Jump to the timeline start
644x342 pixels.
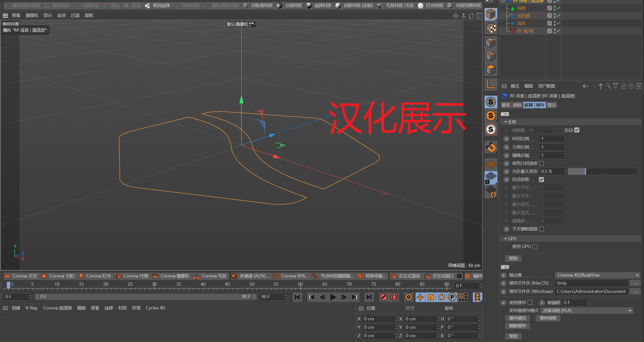click(297, 297)
